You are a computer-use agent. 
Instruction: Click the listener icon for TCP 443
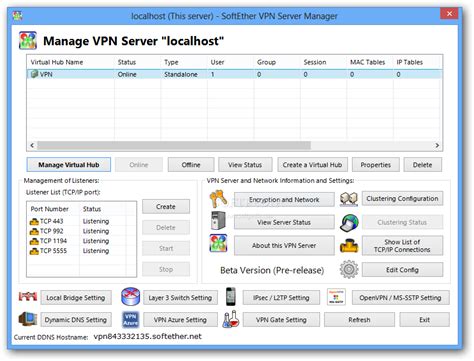pos(34,221)
